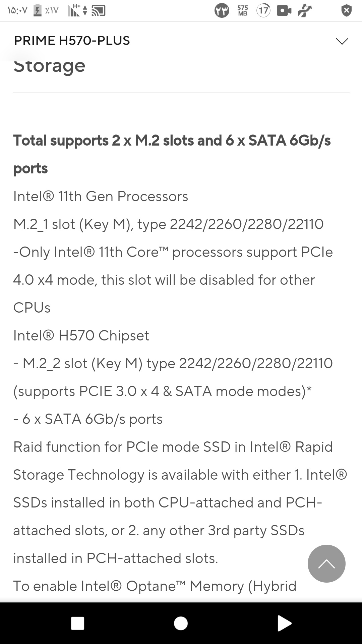Image resolution: width=362 pixels, height=644 pixels.
Task: Tap the bold Total supports 2 x M.2 slots line
Action: pos(172,154)
